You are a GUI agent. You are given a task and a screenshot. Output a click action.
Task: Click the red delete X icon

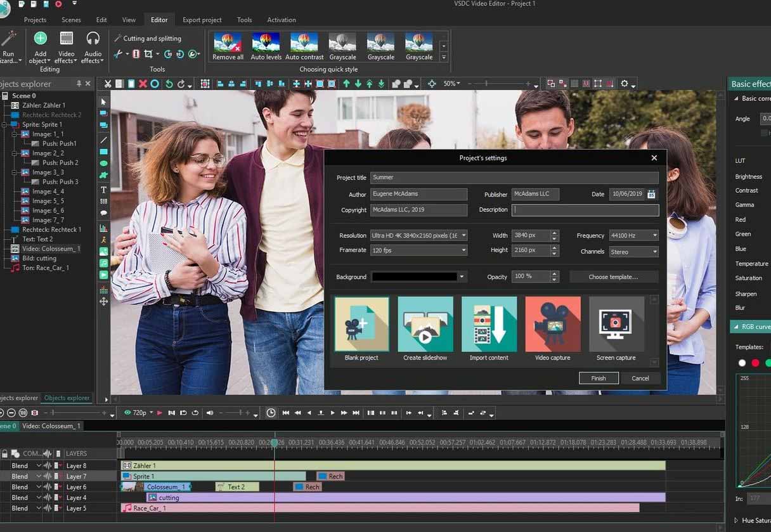[143, 84]
